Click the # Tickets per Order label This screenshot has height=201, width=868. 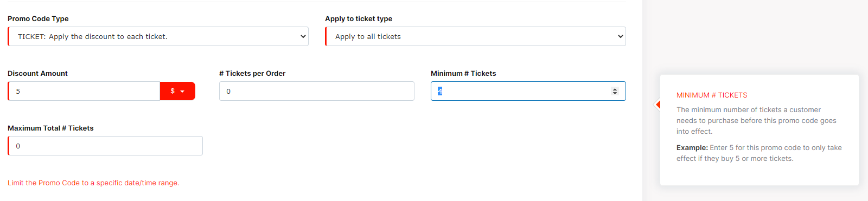252,73
